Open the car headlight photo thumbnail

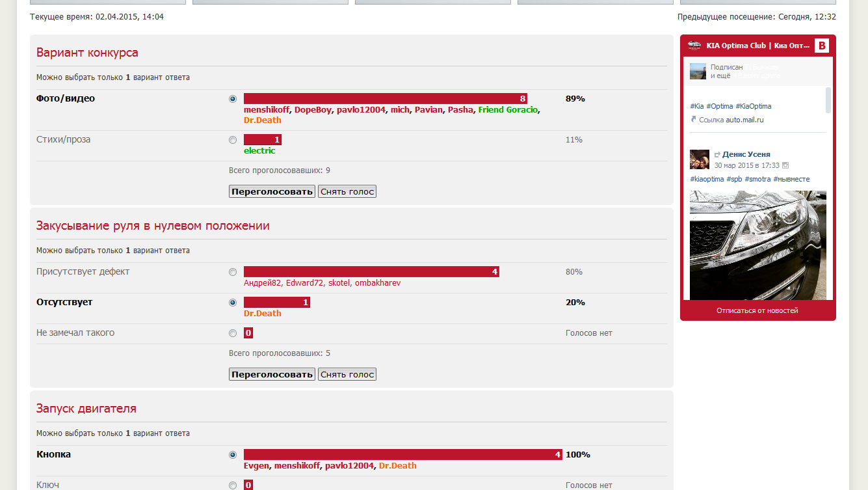coord(757,245)
